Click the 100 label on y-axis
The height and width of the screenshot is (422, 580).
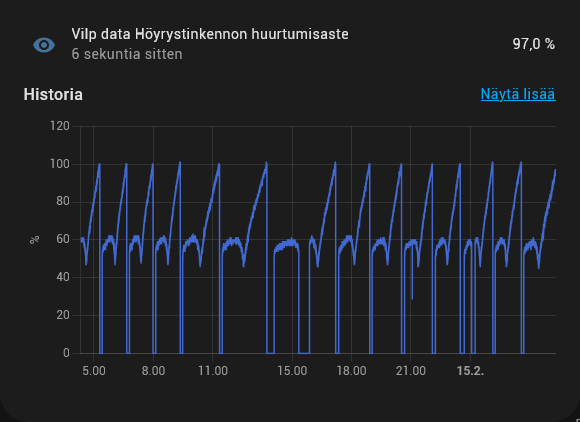[60, 164]
